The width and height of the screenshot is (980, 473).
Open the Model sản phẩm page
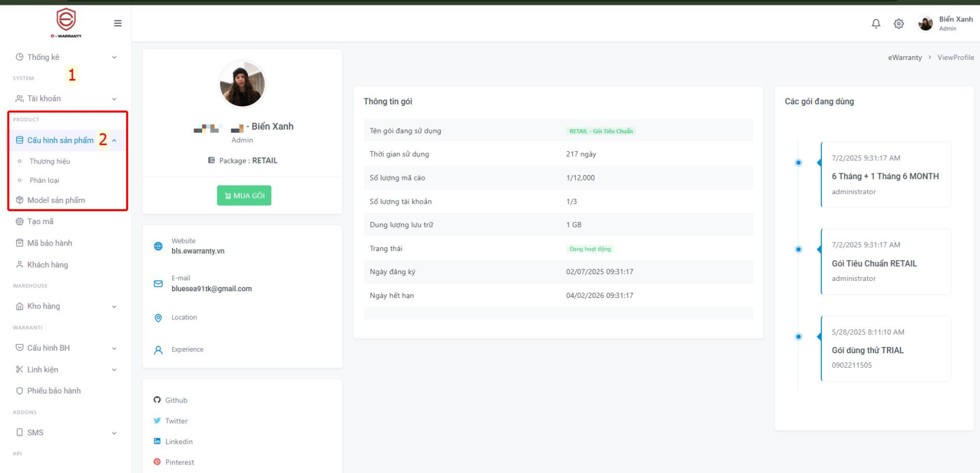56,200
